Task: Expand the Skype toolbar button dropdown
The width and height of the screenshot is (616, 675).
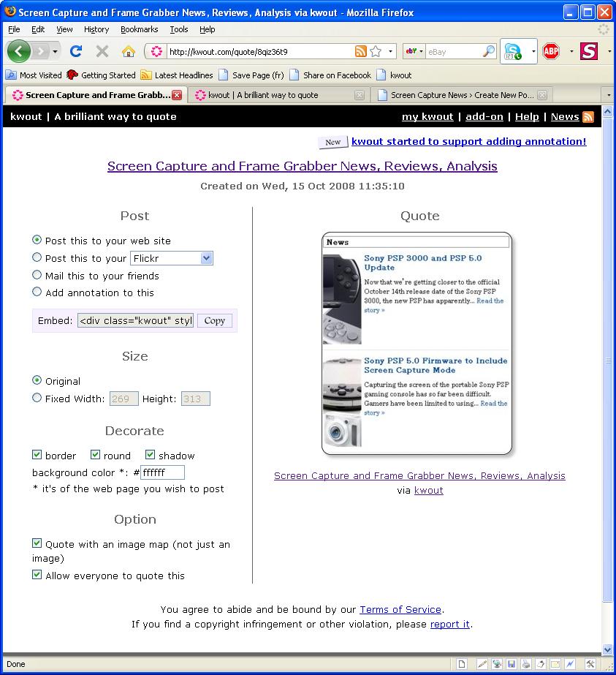Action: (x=533, y=51)
